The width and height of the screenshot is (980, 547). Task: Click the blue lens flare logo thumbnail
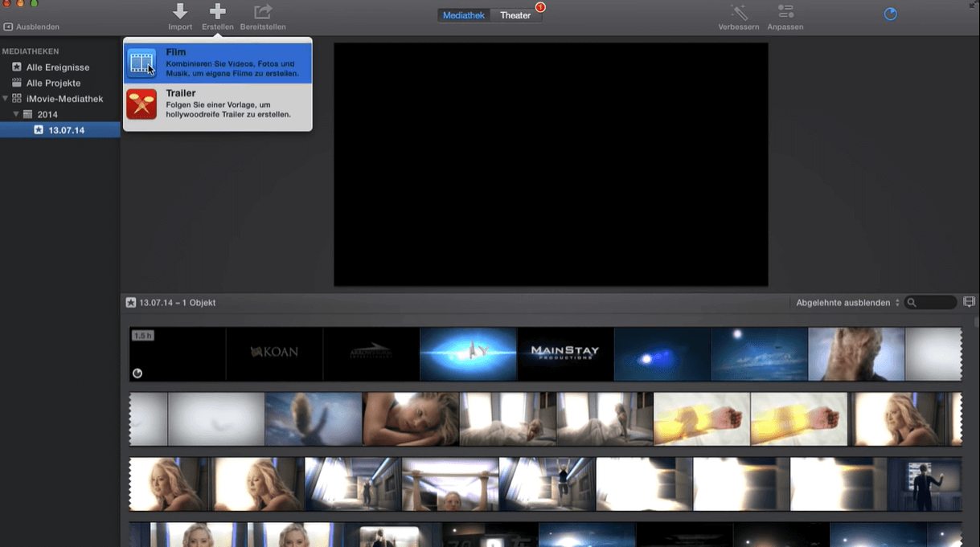pos(468,353)
